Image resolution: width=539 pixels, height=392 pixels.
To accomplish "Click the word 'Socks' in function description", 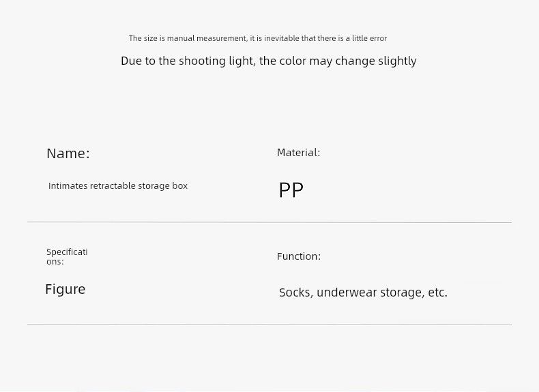I will 295,292.
